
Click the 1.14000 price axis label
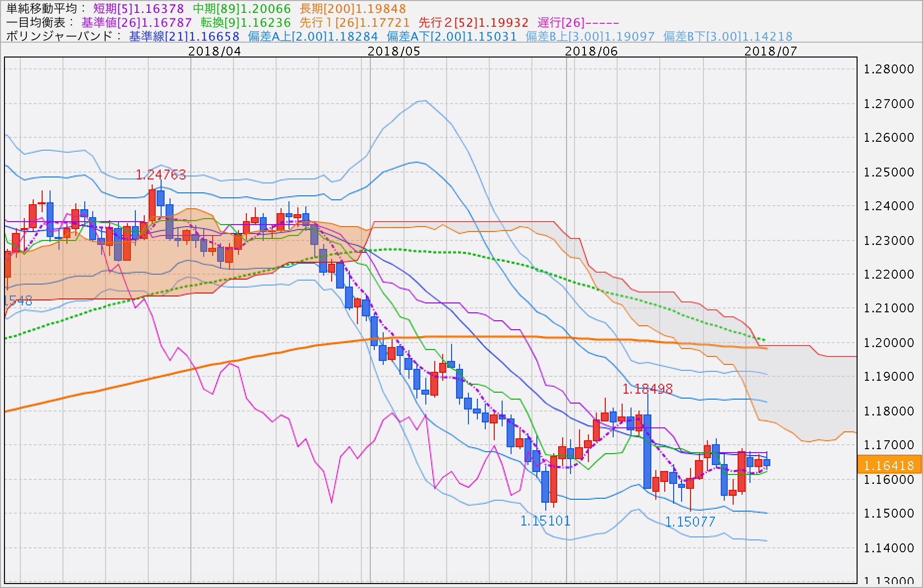click(889, 548)
